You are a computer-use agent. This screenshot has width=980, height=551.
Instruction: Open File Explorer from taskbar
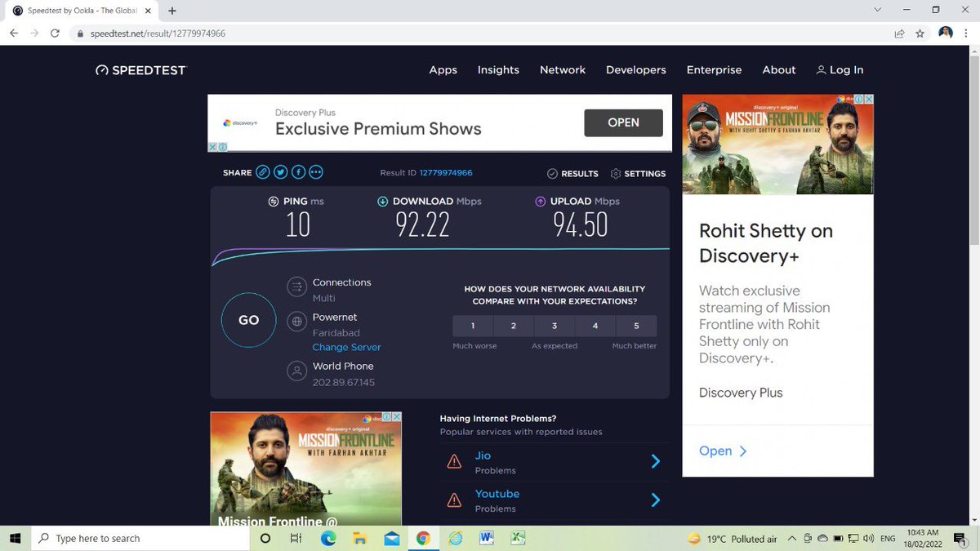pos(359,538)
